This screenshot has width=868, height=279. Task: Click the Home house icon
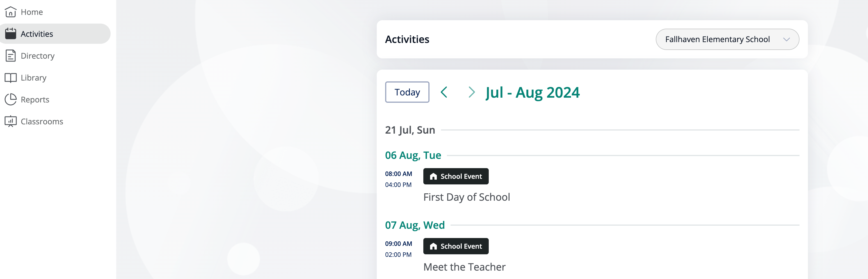coord(10,12)
